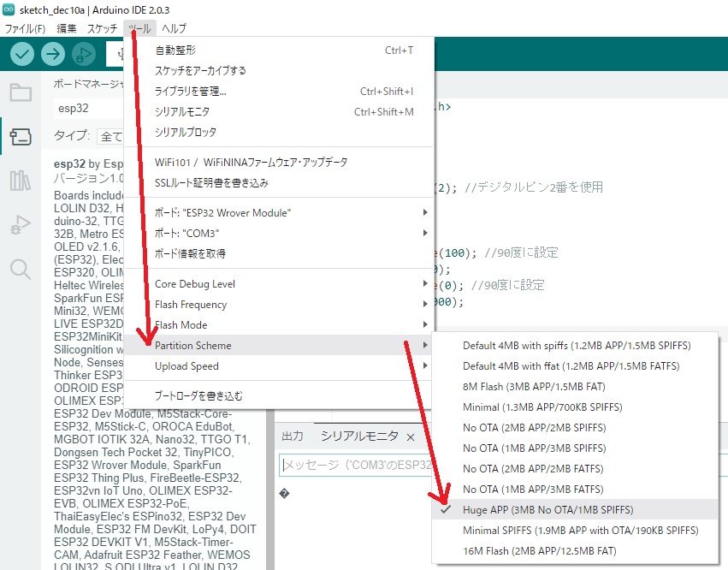Select No OTA (1MB APP/3MB SPIFFS)
728x570 pixels.
575,448
